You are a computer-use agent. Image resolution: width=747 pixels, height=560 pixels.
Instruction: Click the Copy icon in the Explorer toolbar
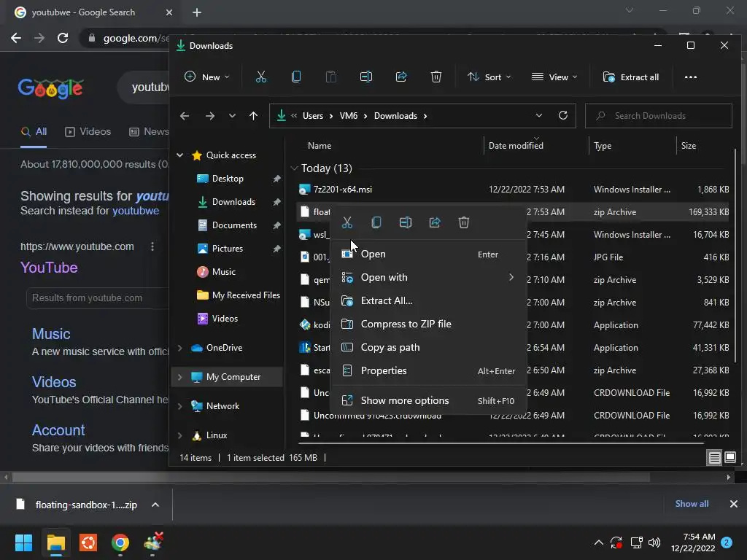(x=296, y=77)
